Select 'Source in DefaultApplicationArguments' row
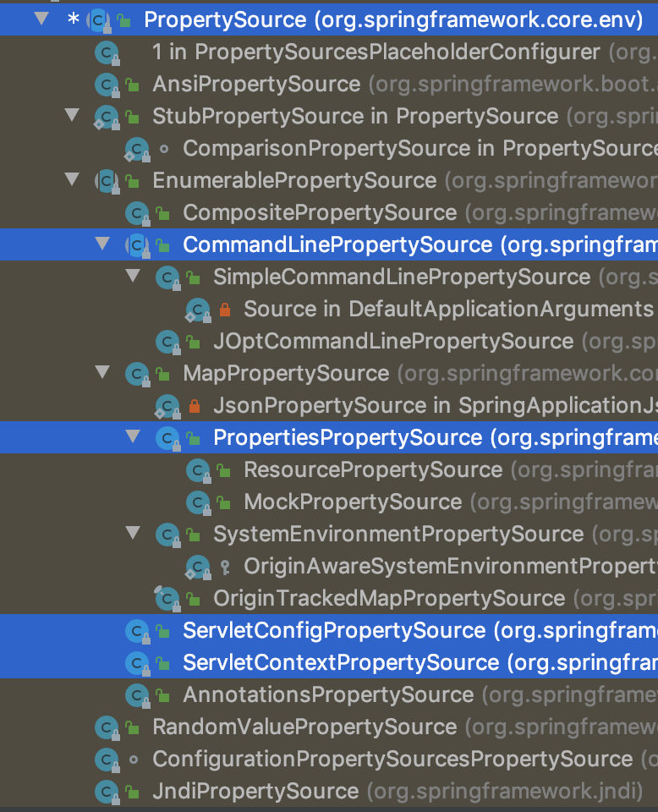 pyautogui.click(x=329, y=309)
